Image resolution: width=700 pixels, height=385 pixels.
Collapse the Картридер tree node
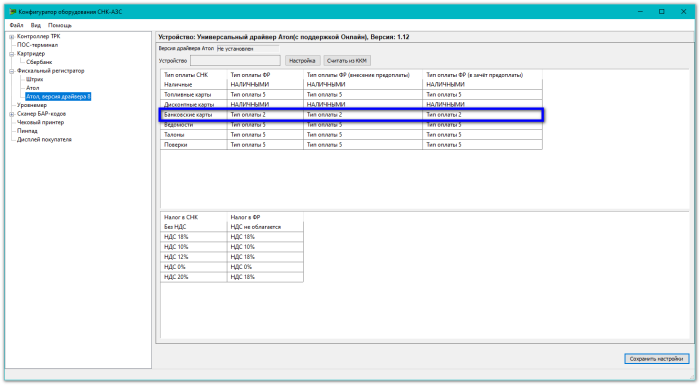tap(12, 54)
